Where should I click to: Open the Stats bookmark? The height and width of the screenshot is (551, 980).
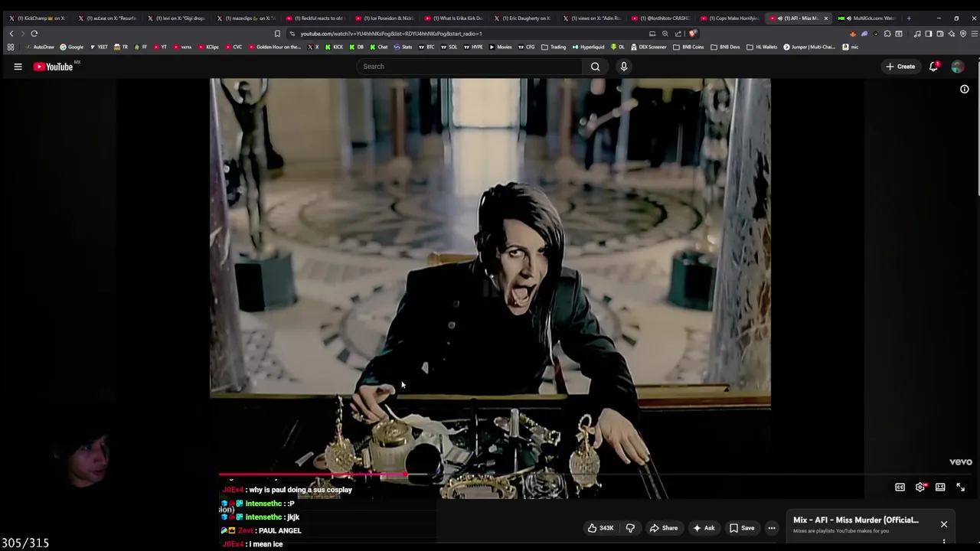point(403,47)
